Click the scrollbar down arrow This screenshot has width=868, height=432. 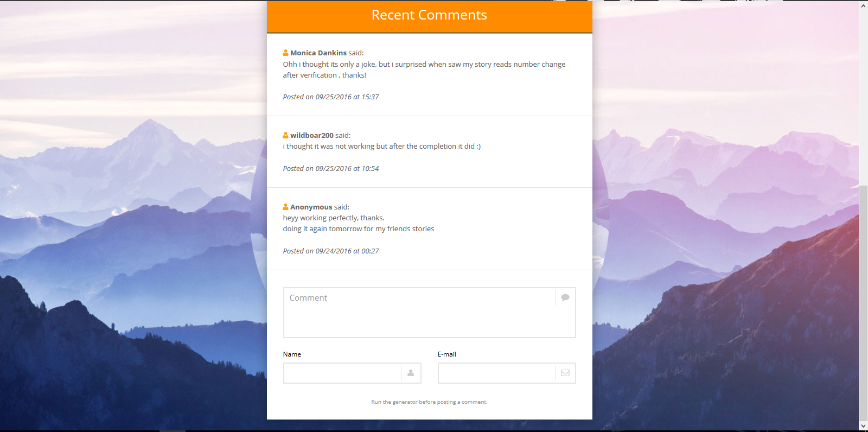(863, 426)
